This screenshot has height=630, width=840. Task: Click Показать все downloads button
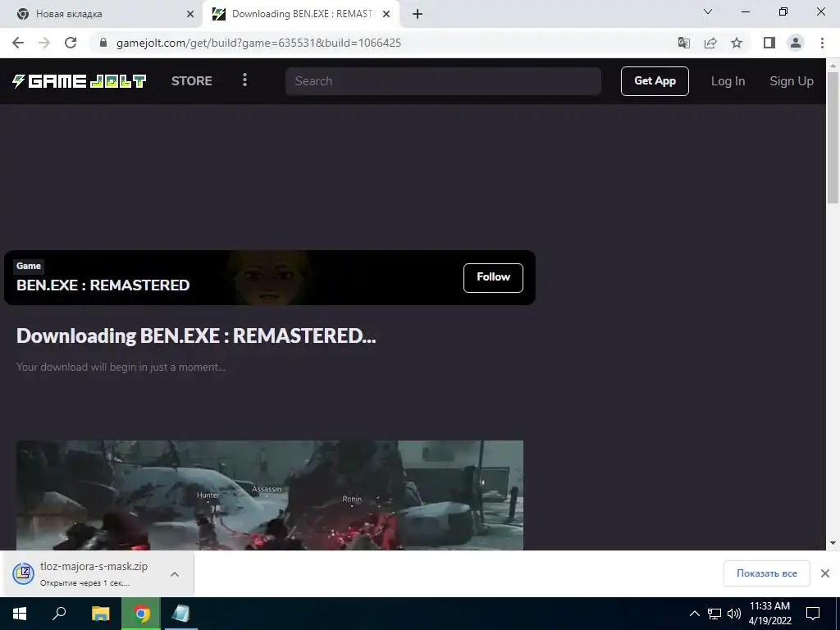coord(767,573)
